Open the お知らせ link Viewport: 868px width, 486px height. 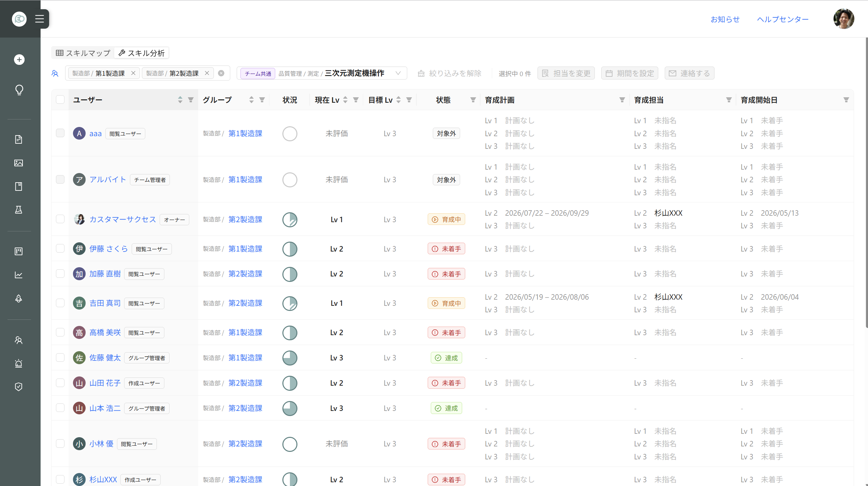click(x=725, y=19)
